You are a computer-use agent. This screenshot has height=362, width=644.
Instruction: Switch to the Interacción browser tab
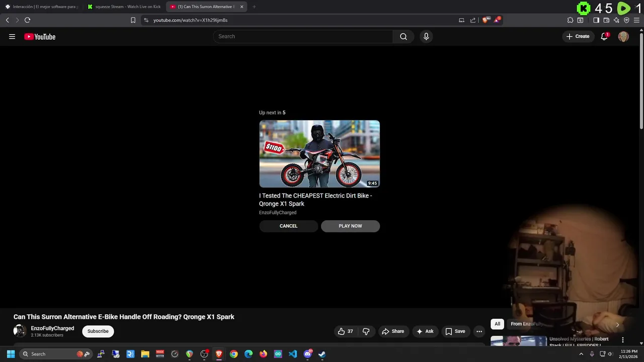click(x=42, y=7)
